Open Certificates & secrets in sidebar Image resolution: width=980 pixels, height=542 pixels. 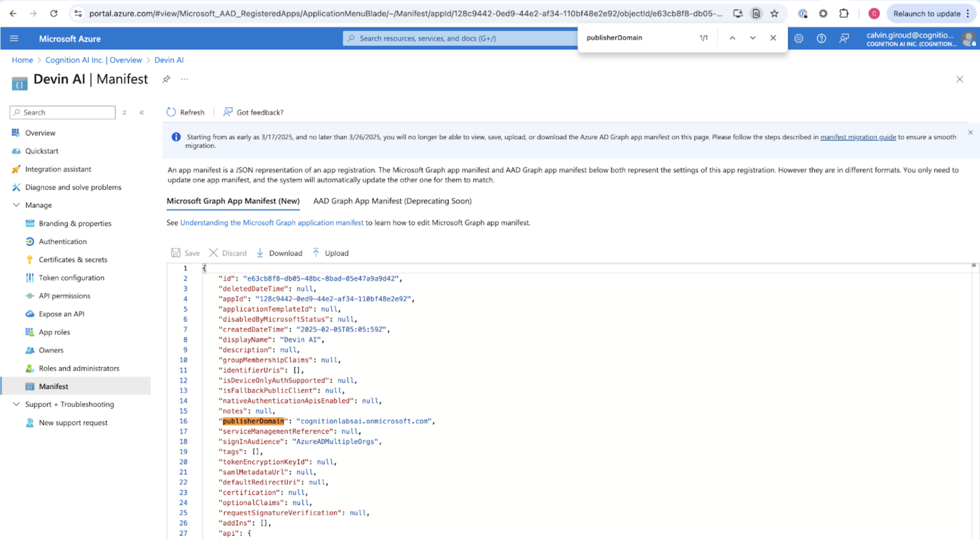coord(73,260)
